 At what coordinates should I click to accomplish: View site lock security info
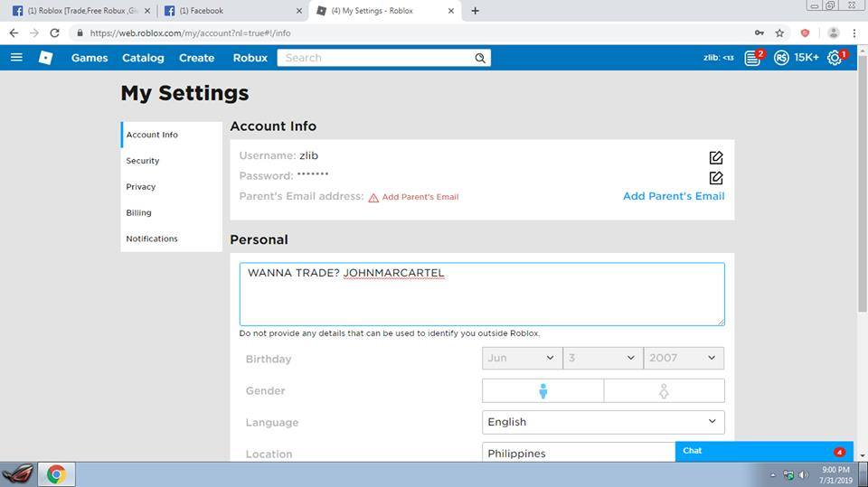coord(80,33)
